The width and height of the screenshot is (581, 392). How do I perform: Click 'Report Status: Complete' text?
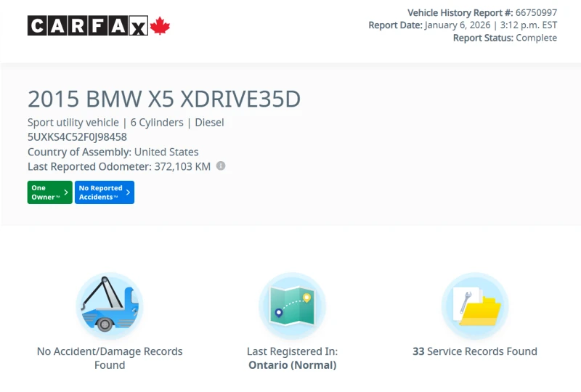[x=505, y=38]
